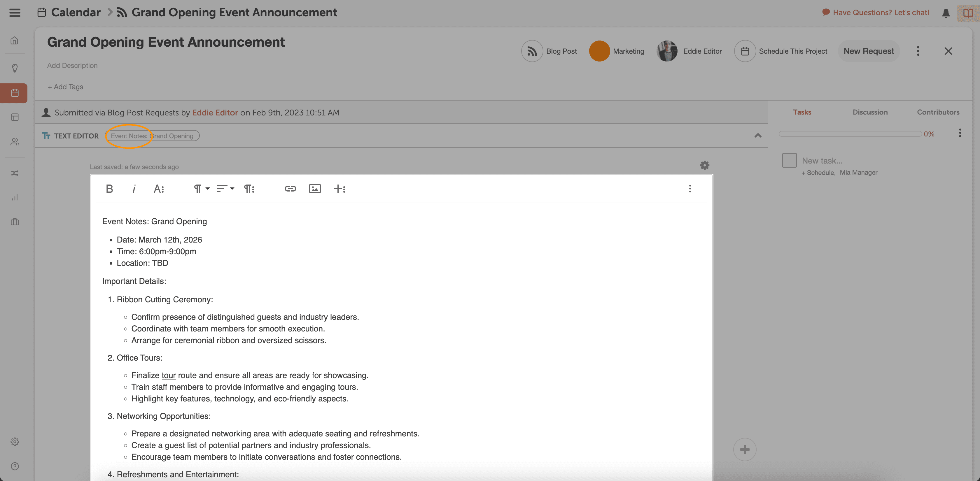Open text alignment dropdown

coord(225,189)
